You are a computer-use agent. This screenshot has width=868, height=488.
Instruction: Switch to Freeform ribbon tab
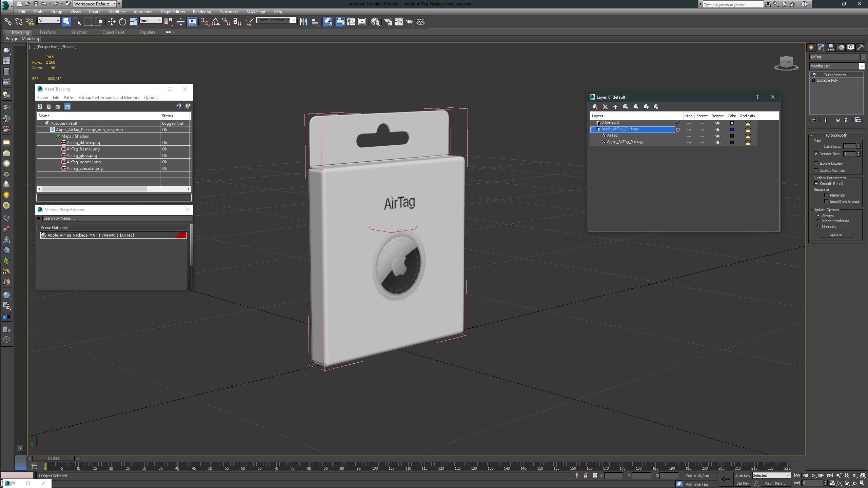tap(48, 32)
